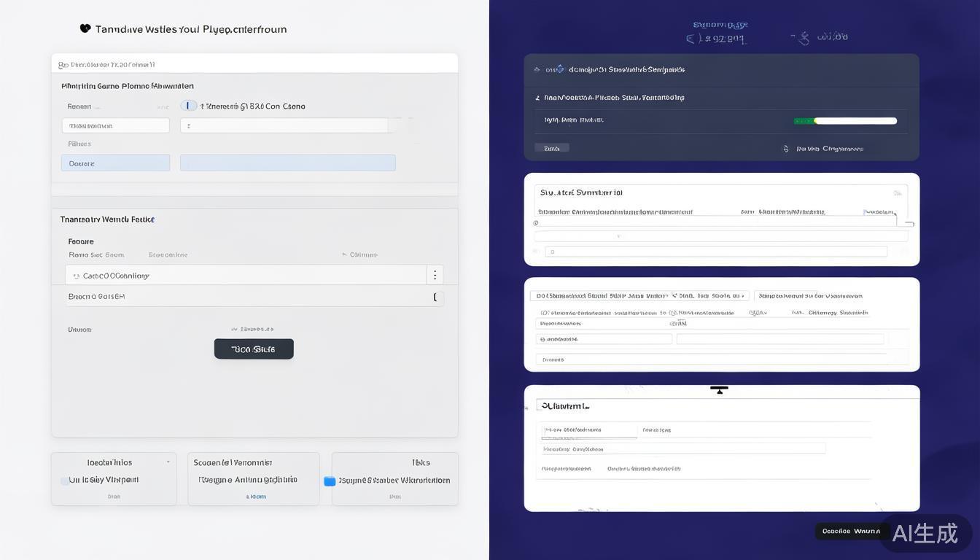The height and width of the screenshot is (560, 980).
Task: Expand the dropdown arrow in bottom-left card
Action: point(168,462)
